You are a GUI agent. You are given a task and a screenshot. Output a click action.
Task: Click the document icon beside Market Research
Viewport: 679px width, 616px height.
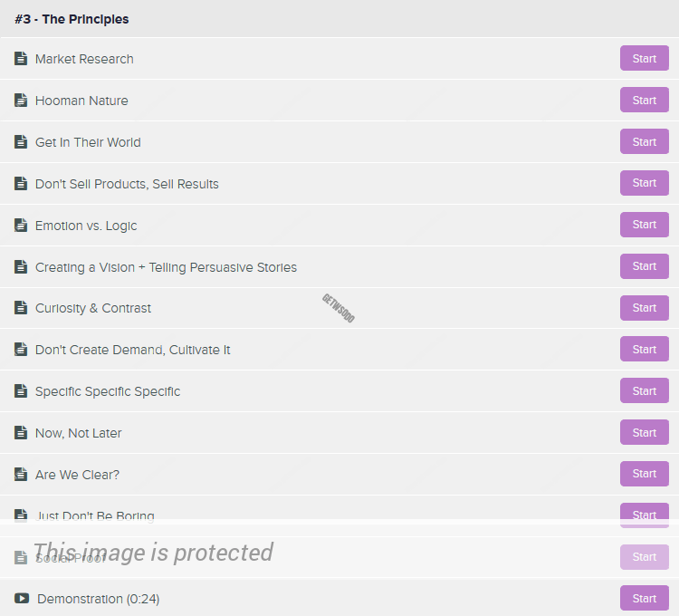click(x=21, y=59)
